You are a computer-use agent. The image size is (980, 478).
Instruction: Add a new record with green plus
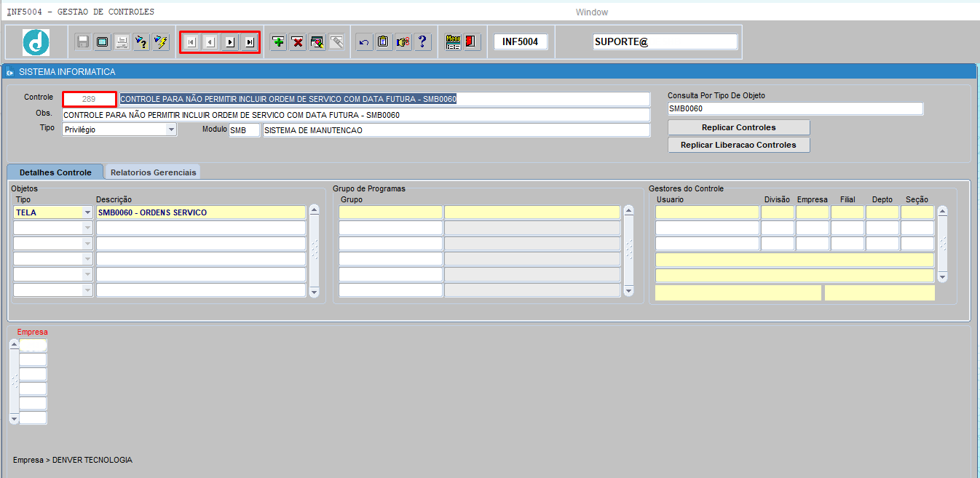[x=278, y=42]
